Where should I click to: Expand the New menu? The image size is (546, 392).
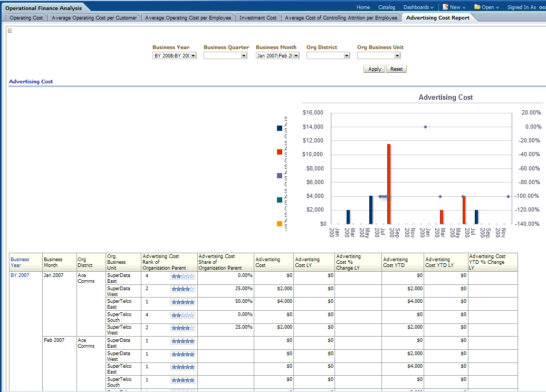pyautogui.click(x=457, y=7)
